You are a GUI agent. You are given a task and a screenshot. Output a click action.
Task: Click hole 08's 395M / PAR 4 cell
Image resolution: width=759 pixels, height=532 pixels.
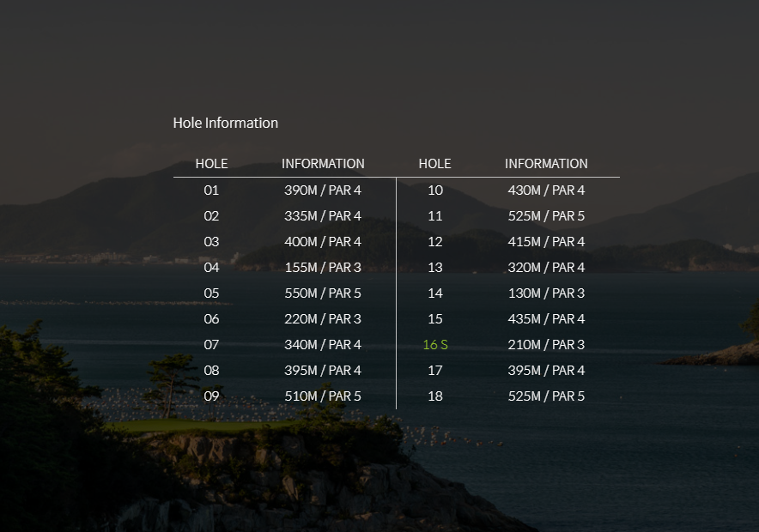tap(323, 371)
